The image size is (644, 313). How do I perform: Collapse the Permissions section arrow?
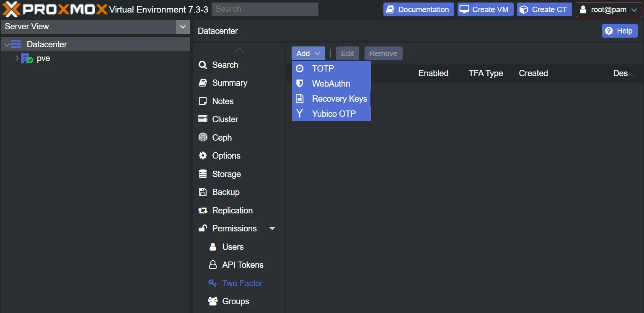click(x=272, y=228)
